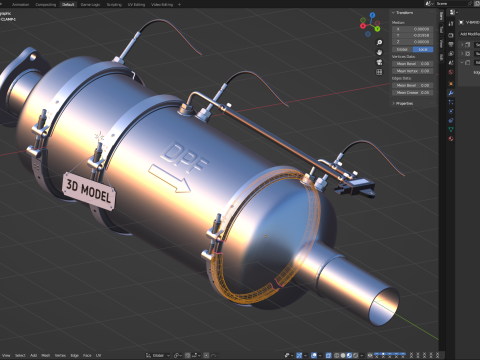Image resolution: width=480 pixels, height=360 pixels.
Task: Open the Physics properties tab icon
Action: pyautogui.click(x=451, y=111)
